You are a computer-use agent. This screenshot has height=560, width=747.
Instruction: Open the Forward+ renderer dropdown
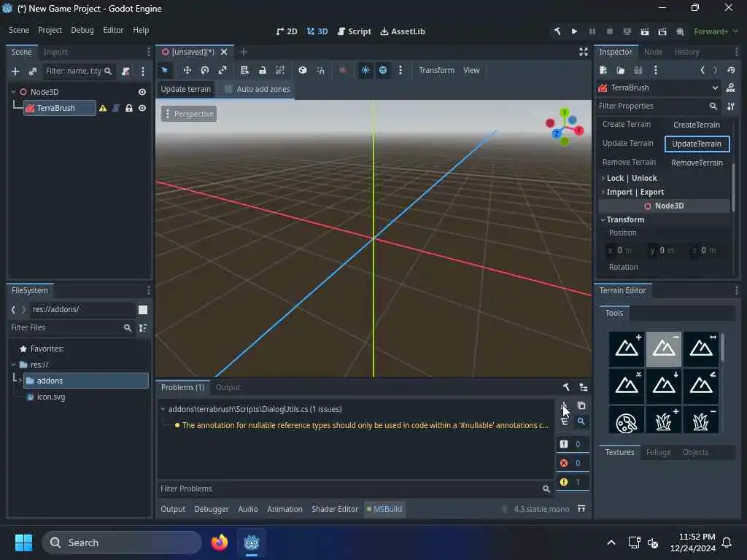pos(716,31)
